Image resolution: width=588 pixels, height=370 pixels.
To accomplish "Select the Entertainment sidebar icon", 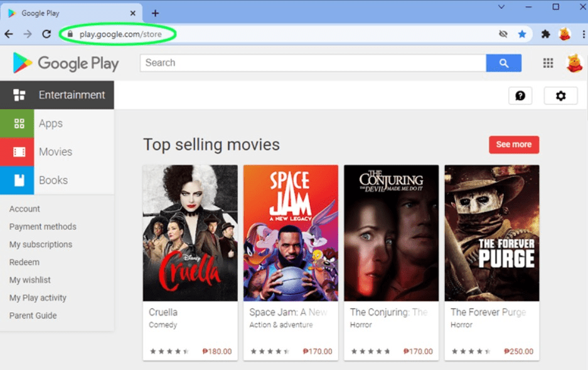I will pos(18,94).
